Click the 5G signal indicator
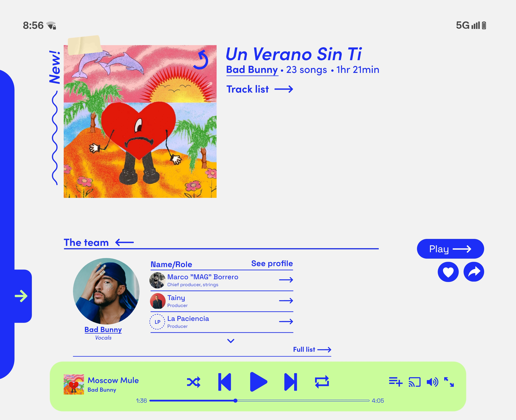The image size is (516, 420). click(x=468, y=25)
